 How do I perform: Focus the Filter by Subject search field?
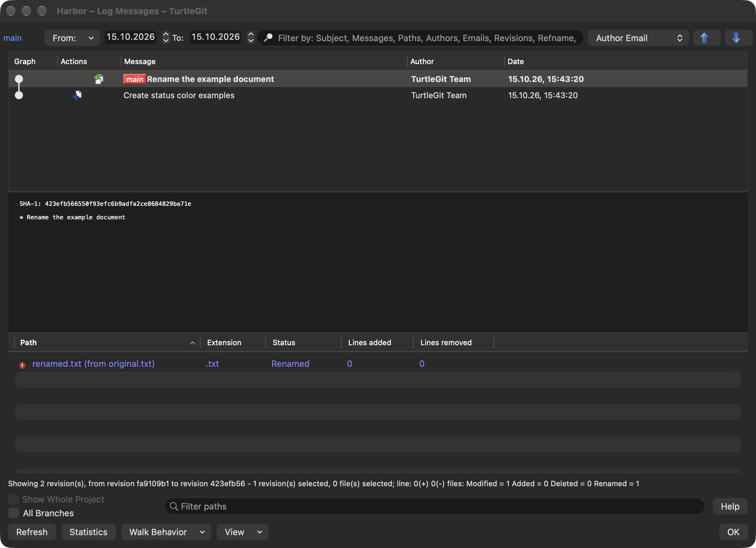point(421,38)
